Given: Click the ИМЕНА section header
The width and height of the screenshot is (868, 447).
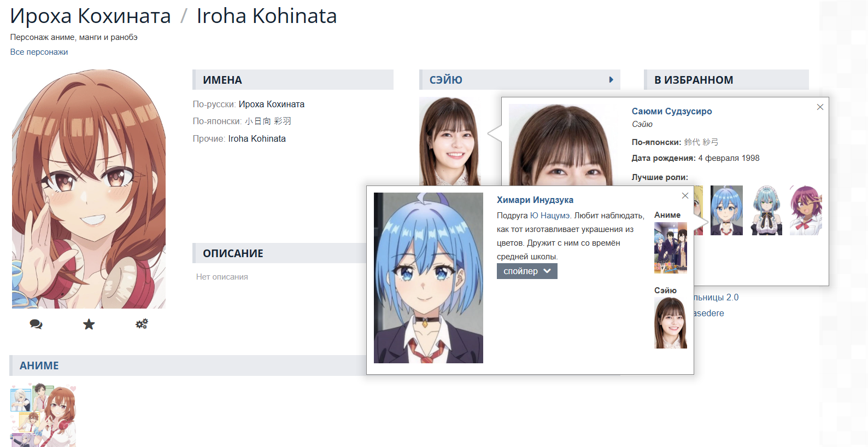Looking at the screenshot, I should pyautogui.click(x=222, y=80).
